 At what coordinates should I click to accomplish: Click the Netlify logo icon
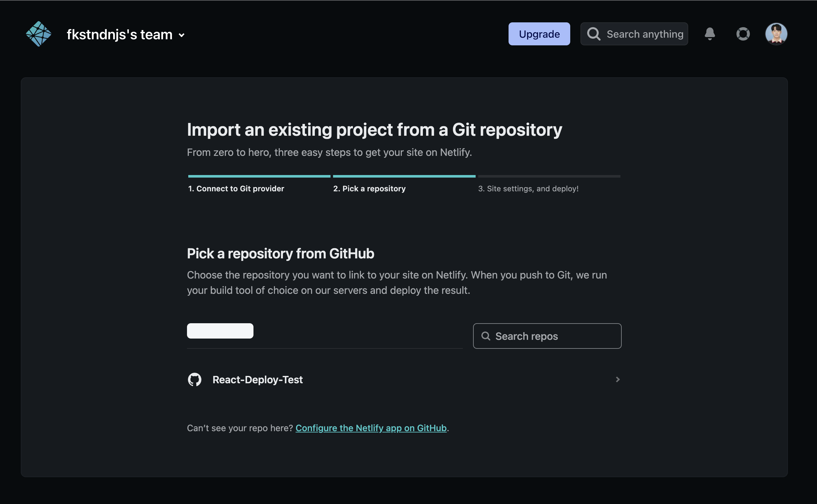pos(39,34)
